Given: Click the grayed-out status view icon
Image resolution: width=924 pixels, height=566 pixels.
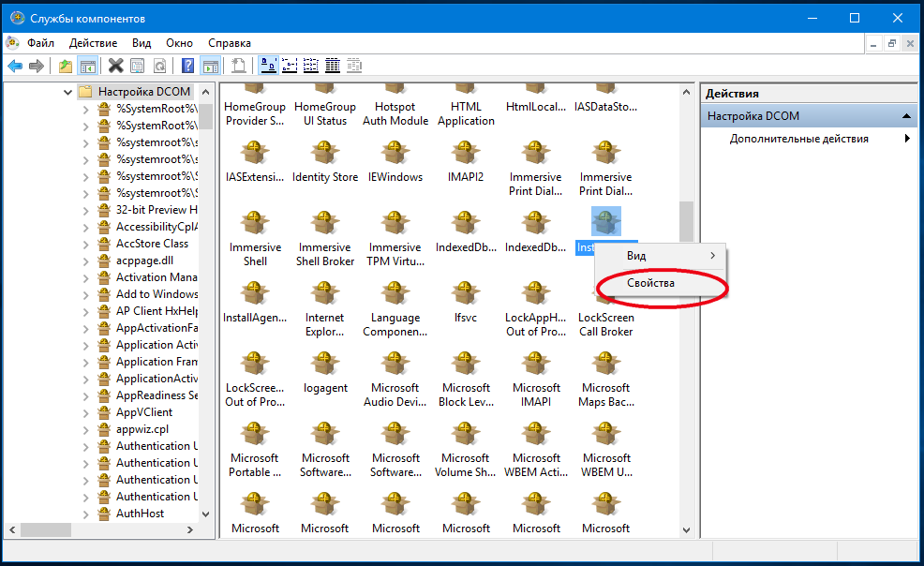Looking at the screenshot, I should (354, 66).
